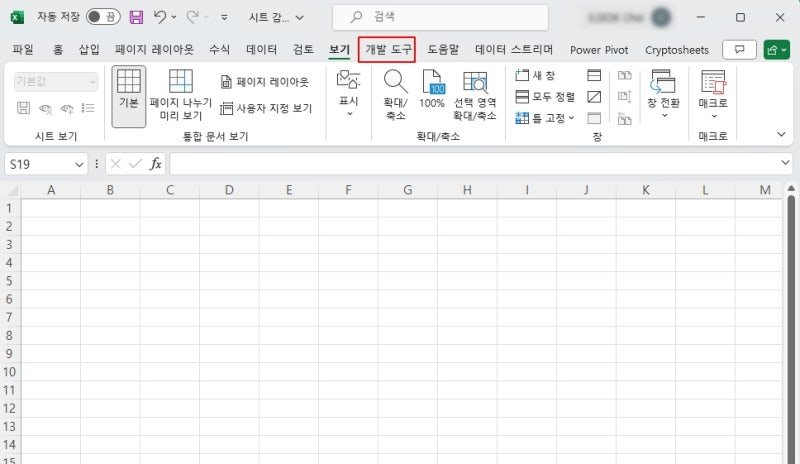The height and width of the screenshot is (464, 800).
Task: Open the 확대/축소 magnifier zoom tool
Action: click(x=395, y=95)
